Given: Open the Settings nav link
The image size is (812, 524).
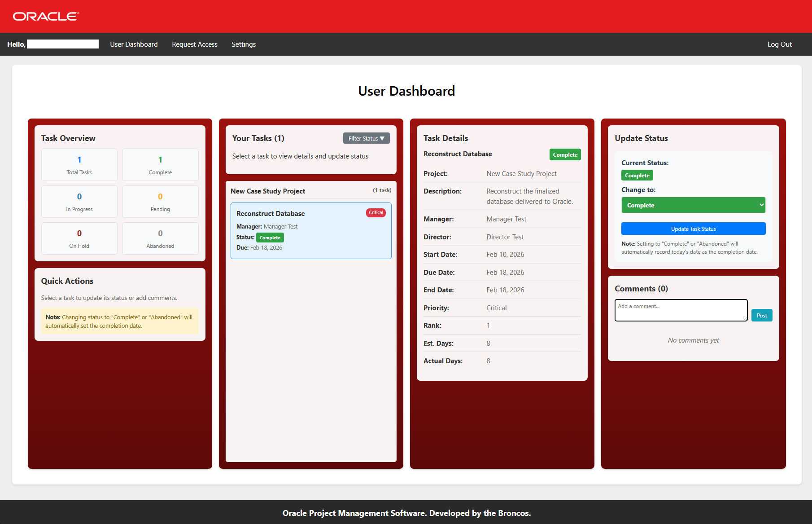Looking at the screenshot, I should click(244, 44).
